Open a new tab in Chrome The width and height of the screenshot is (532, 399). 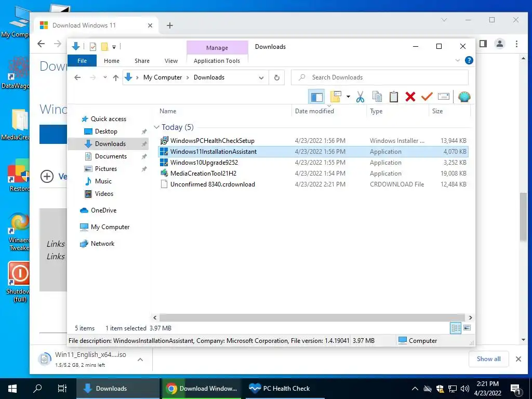tap(170, 25)
